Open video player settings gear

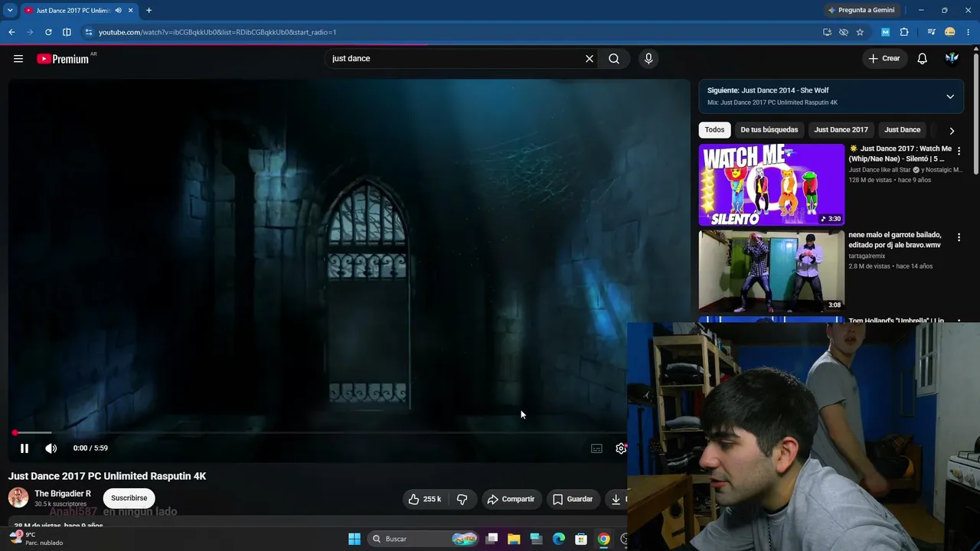[621, 448]
